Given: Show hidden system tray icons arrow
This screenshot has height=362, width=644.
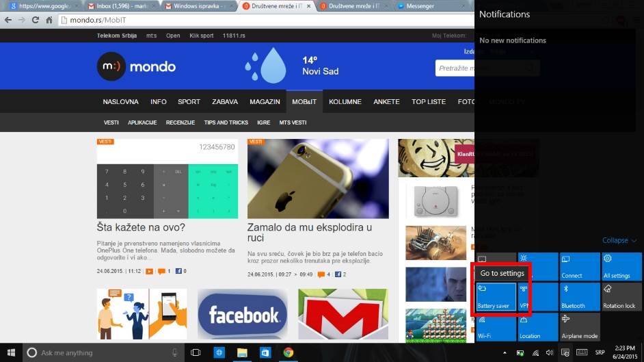Looking at the screenshot, I should [505, 353].
